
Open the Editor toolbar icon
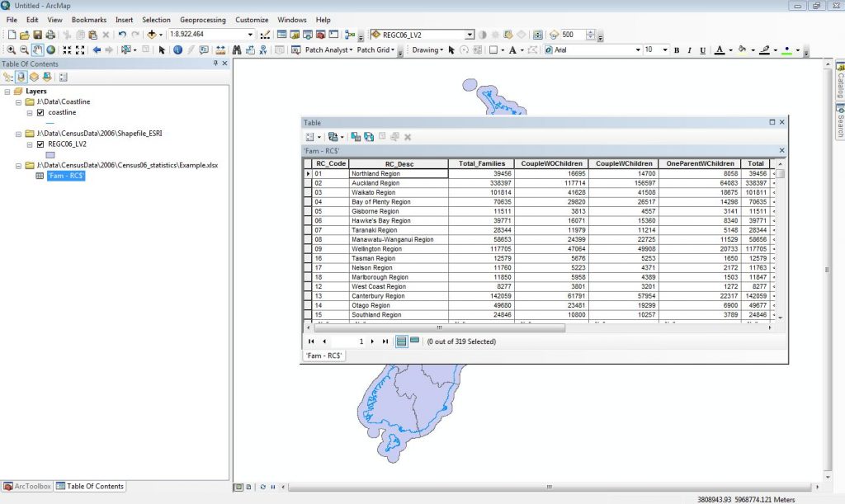point(265,35)
